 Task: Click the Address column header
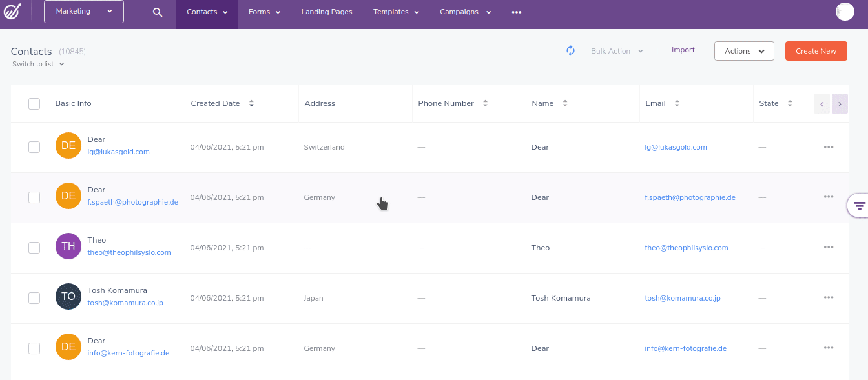point(320,103)
